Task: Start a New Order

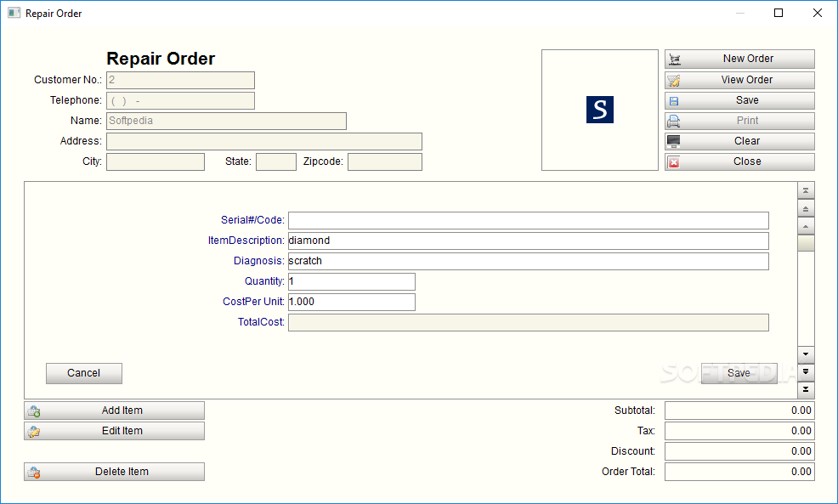Action: click(x=739, y=59)
